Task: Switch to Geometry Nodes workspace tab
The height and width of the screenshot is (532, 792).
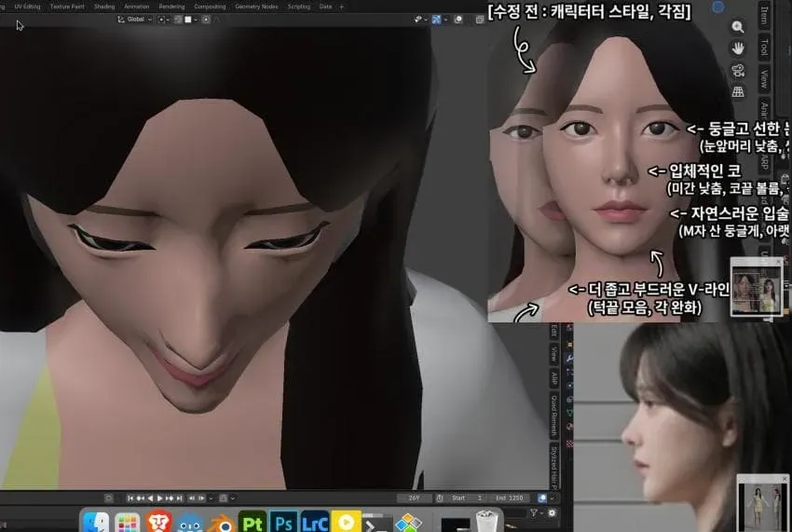Action: [x=256, y=7]
